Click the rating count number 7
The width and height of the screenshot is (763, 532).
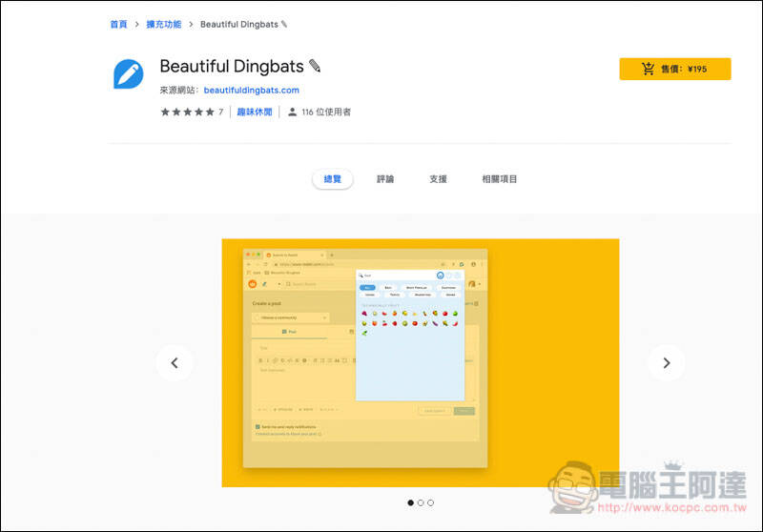220,112
